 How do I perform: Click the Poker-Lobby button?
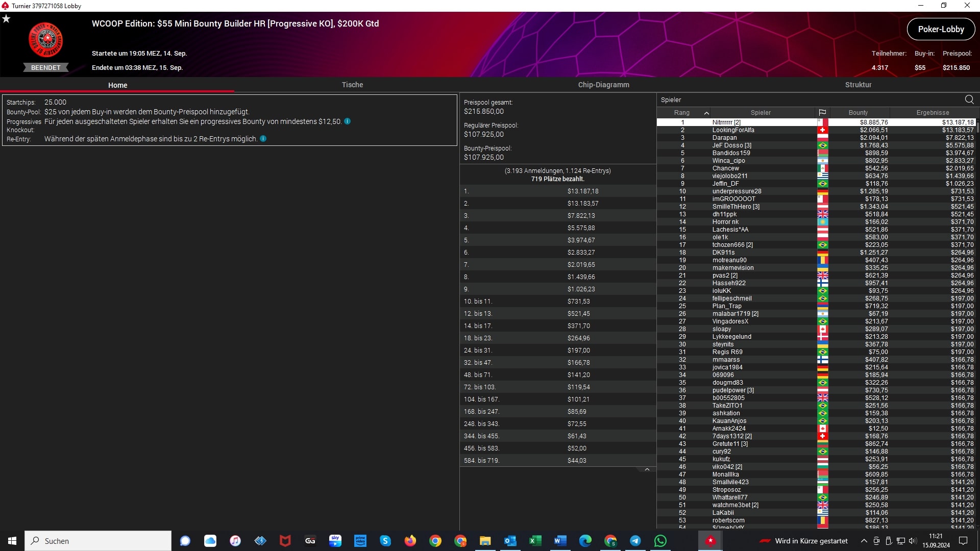941,29
